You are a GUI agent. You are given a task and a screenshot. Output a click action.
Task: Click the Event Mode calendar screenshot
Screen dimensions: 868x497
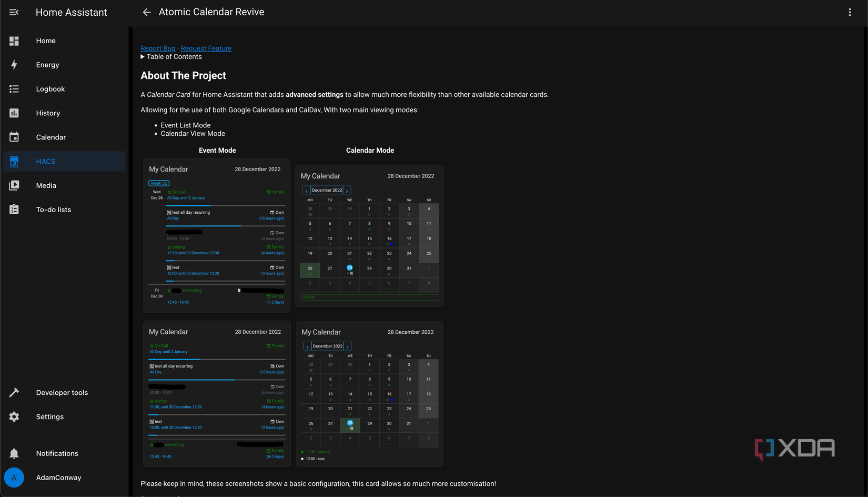pos(217,235)
